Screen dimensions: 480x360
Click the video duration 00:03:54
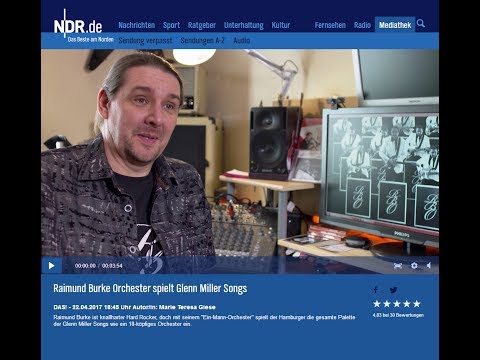coord(112,266)
